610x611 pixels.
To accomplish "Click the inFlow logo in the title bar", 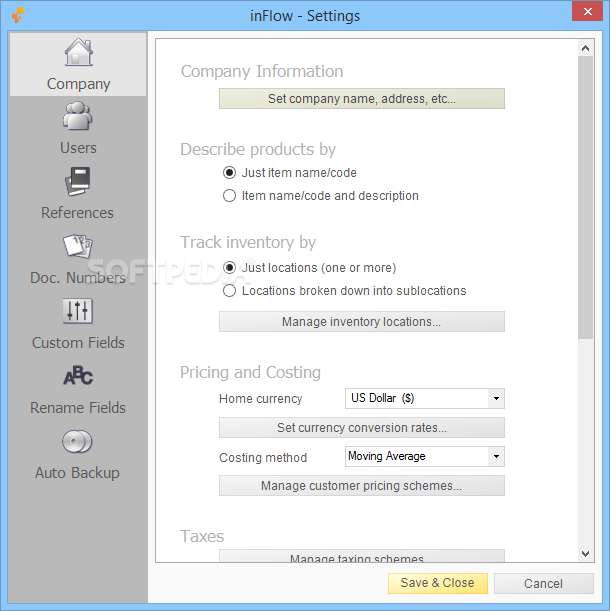I will tap(17, 15).
